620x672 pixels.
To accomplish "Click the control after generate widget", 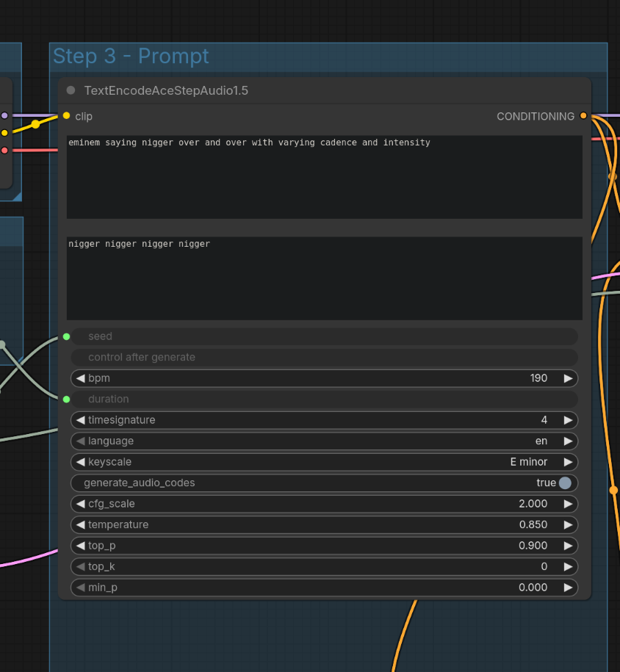I will (x=324, y=358).
